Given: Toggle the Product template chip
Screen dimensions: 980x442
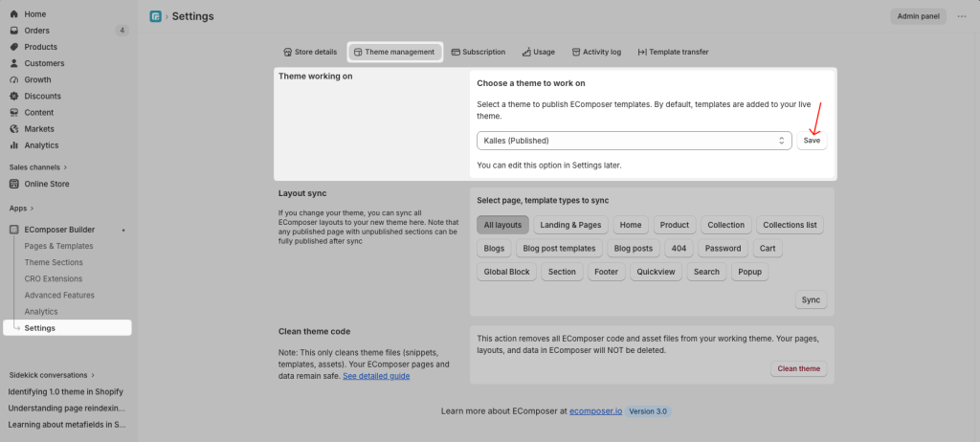Looking at the screenshot, I should point(675,225).
